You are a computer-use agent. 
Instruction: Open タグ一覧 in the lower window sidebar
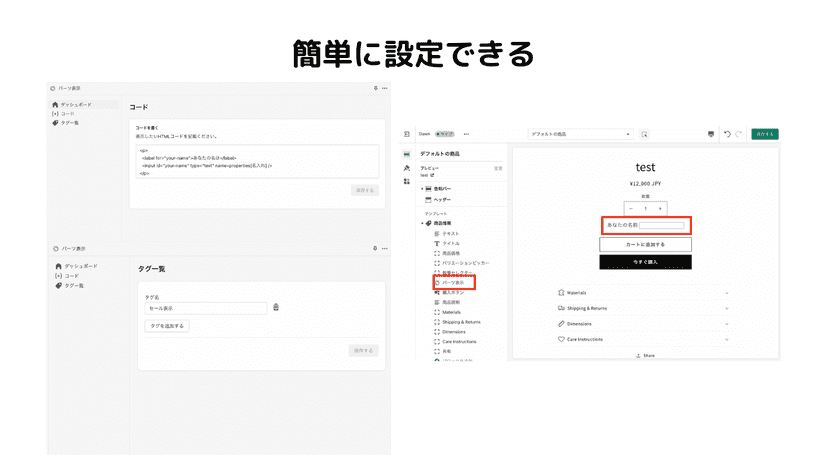[69, 285]
